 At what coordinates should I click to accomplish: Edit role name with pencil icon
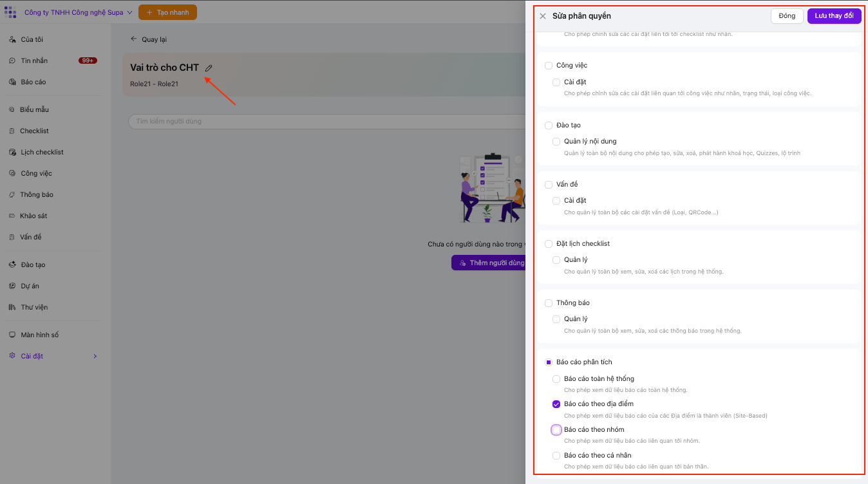point(209,68)
